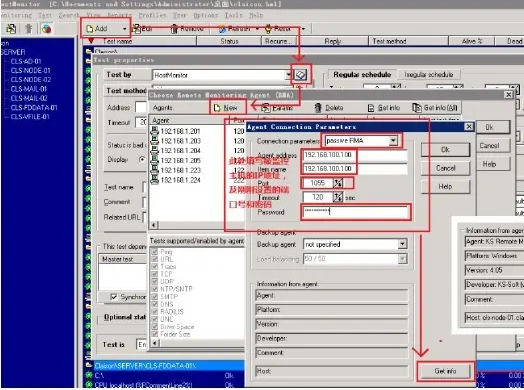This screenshot has width=524, height=390.
Task: Switch to the Regular schedule tab
Action: tap(362, 75)
